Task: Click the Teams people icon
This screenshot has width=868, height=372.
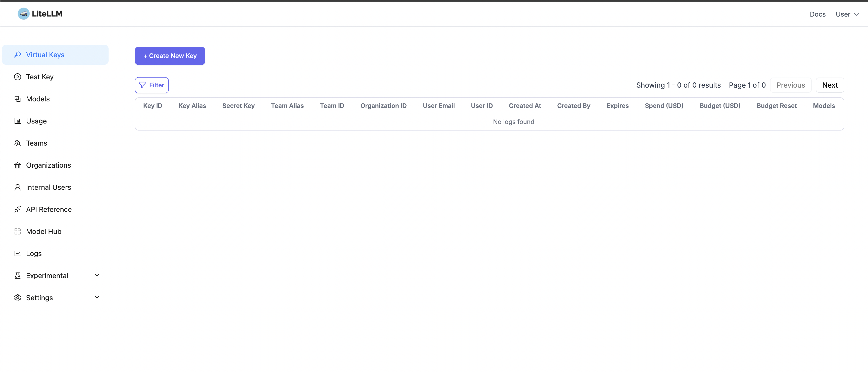Action: (x=18, y=143)
